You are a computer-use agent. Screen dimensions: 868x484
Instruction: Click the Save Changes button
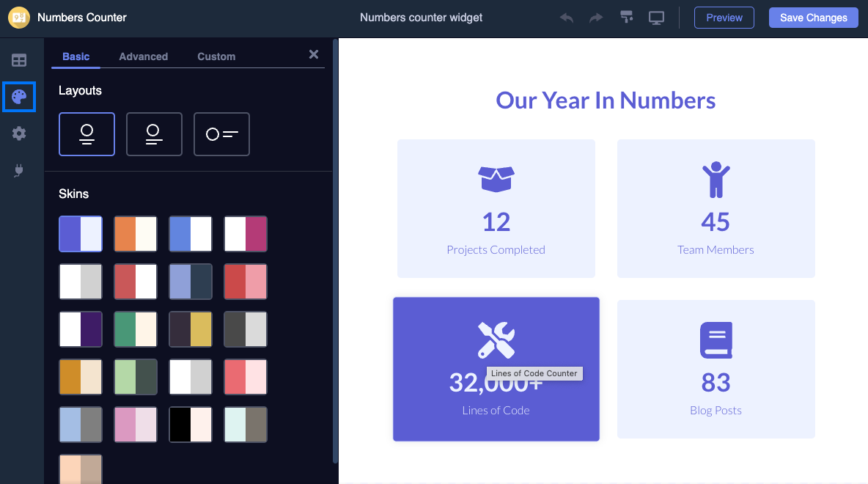(813, 18)
